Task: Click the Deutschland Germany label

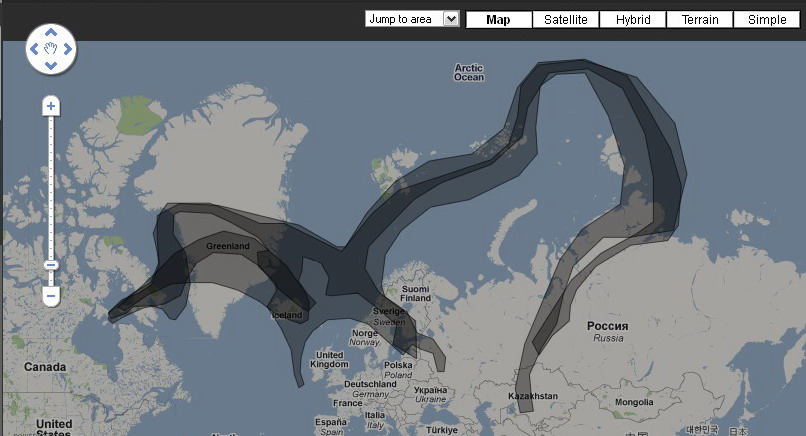Action: click(370, 389)
